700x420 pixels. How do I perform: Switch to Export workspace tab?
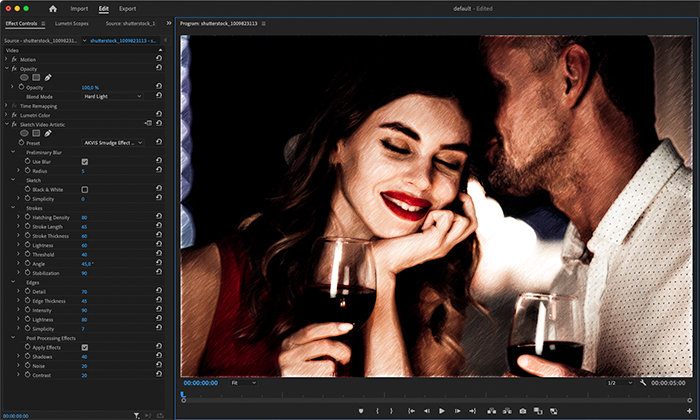click(127, 8)
